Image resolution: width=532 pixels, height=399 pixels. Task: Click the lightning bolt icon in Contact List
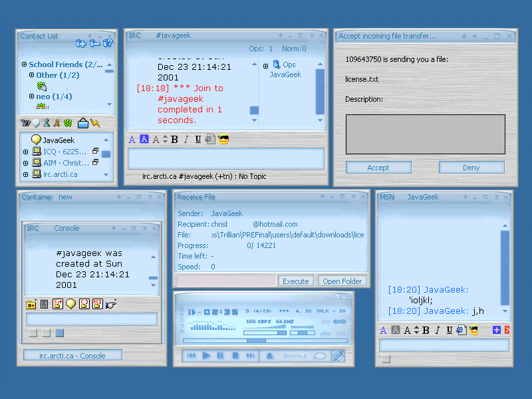tap(95, 123)
